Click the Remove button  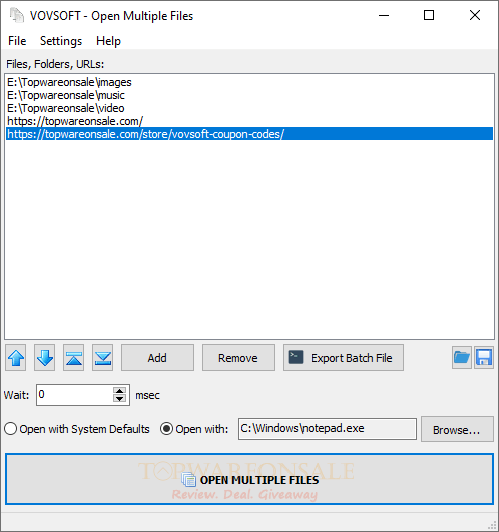(238, 358)
